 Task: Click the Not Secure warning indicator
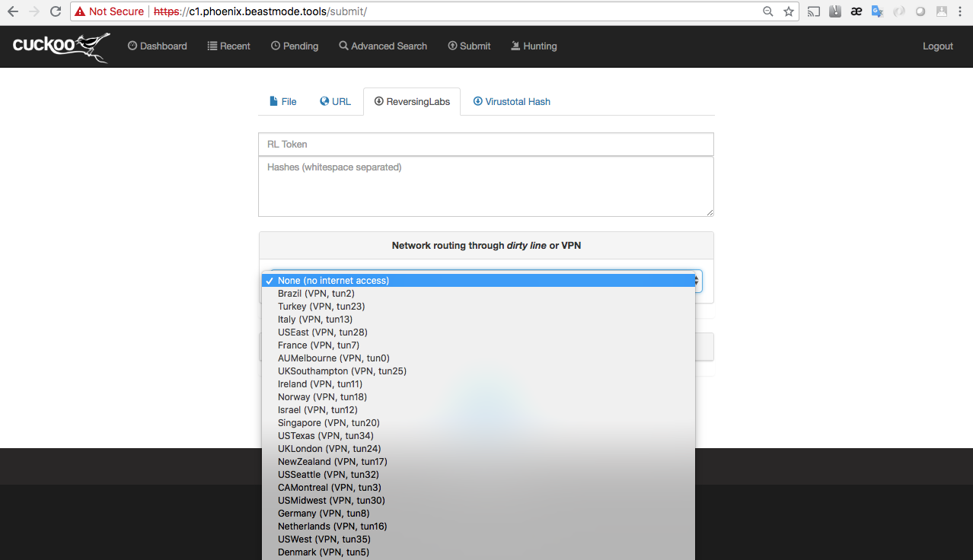110,11
